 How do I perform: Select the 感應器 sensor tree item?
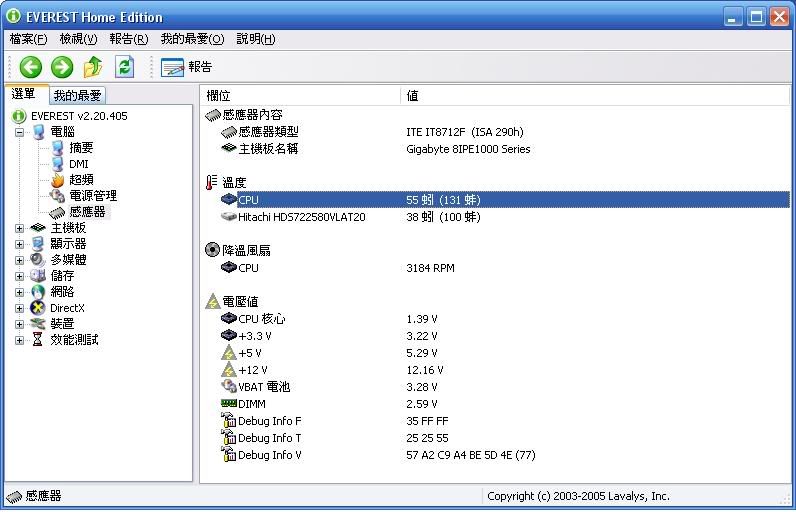(87, 212)
